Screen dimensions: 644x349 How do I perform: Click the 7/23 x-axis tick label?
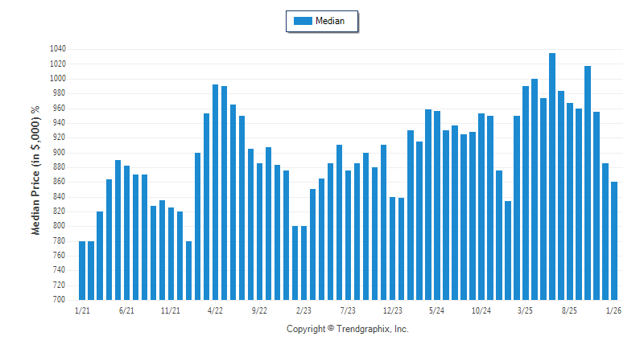pos(348,310)
